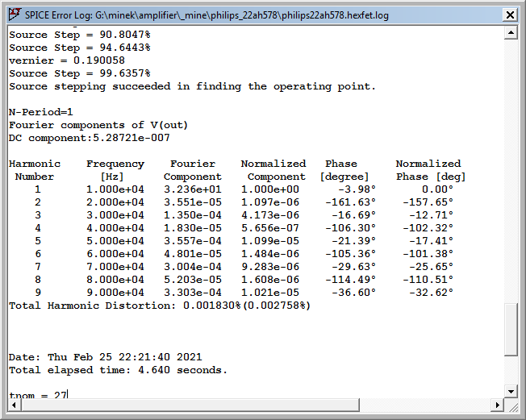The height and width of the screenshot is (420, 526).
Task: Click phase value -106.30°
Action: [x=351, y=228]
